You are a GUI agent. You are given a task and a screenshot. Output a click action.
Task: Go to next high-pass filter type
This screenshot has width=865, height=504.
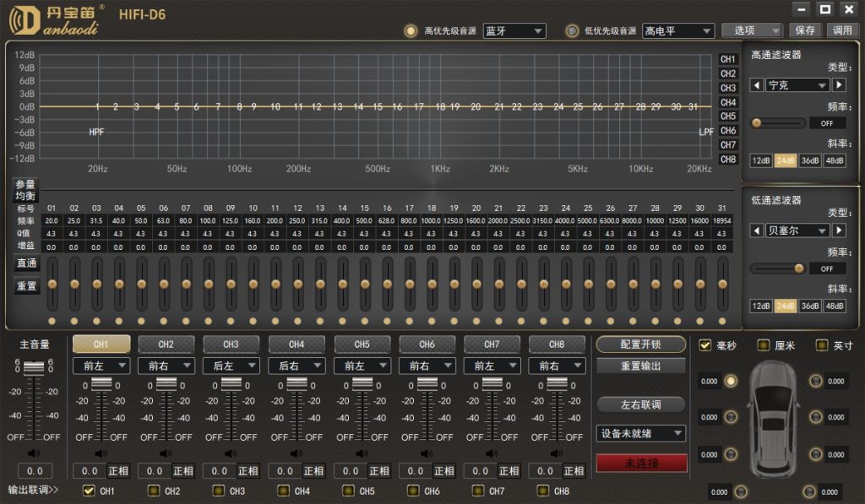point(839,85)
